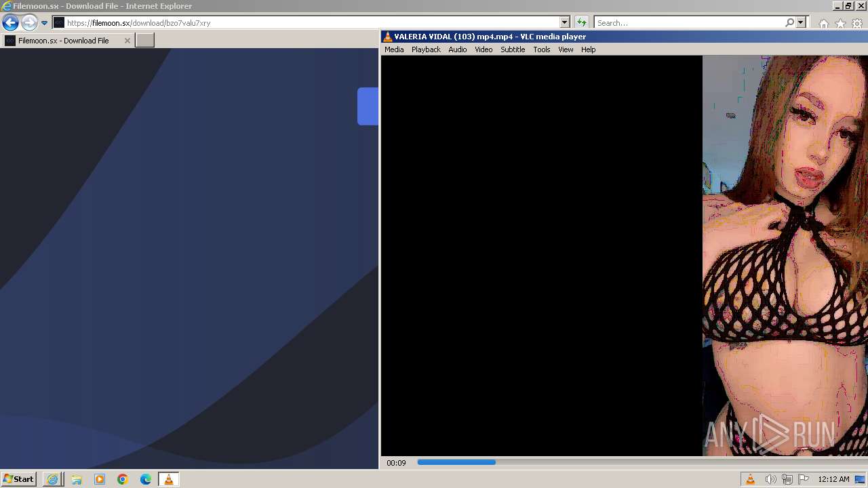Open the VLC Video menu
Screen dimensions: 868x488
point(484,49)
